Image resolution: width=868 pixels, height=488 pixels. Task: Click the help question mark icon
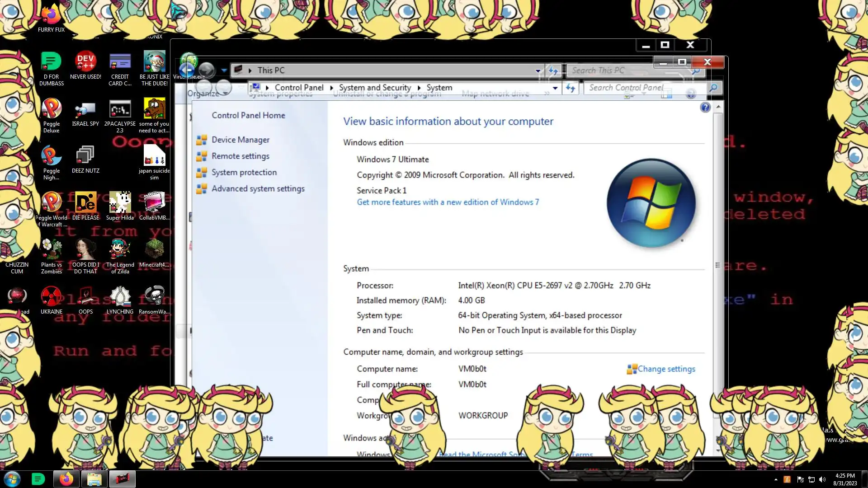705,108
